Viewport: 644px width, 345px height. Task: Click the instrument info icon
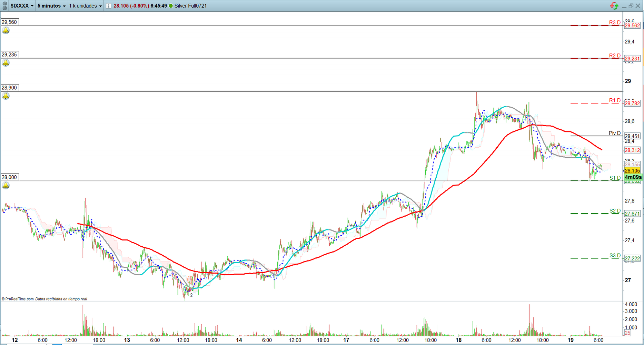108,6
